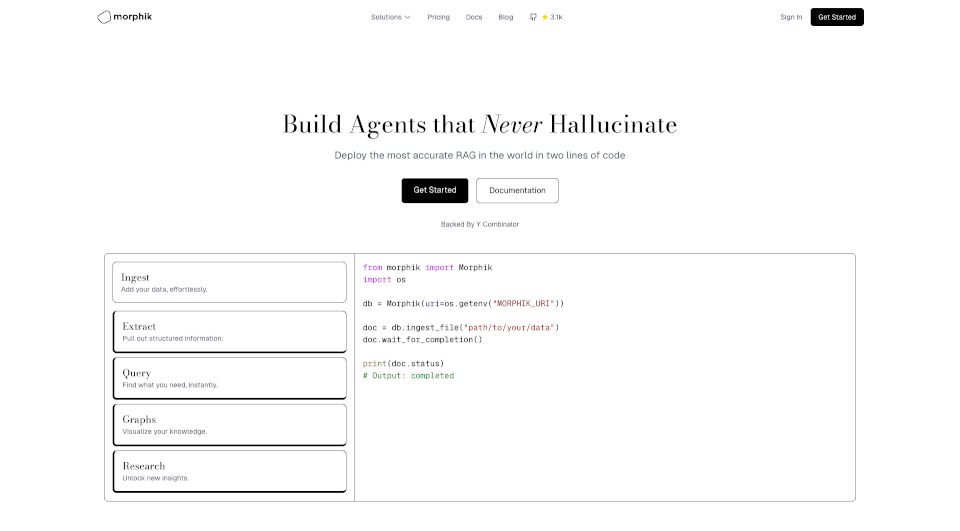Expand the Solutions dropdown chevron
The width and height of the screenshot is (960, 531).
click(408, 17)
